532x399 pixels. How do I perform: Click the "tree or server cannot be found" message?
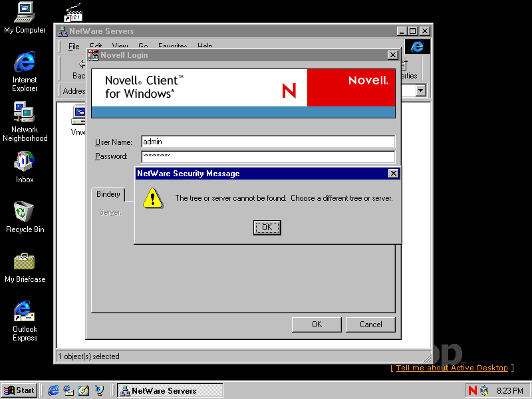pyautogui.click(x=284, y=198)
